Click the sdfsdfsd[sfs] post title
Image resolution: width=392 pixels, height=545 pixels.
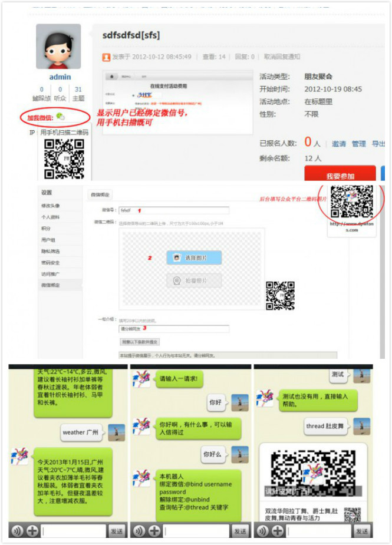click(x=131, y=35)
